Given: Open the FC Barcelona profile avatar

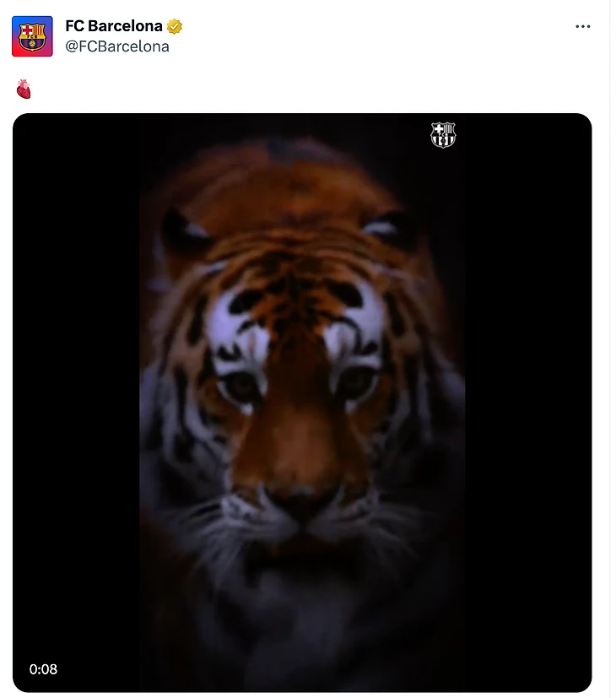Looking at the screenshot, I should click(x=32, y=36).
